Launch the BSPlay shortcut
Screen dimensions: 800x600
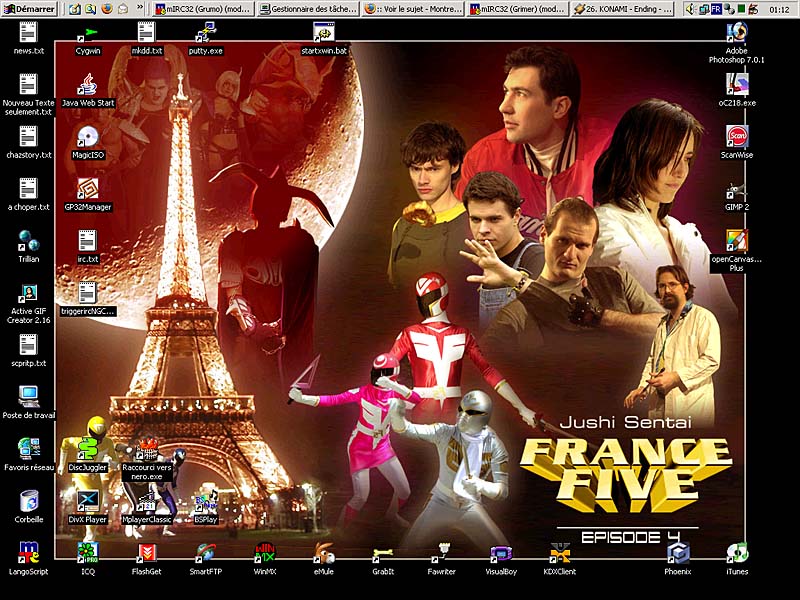coord(206,507)
